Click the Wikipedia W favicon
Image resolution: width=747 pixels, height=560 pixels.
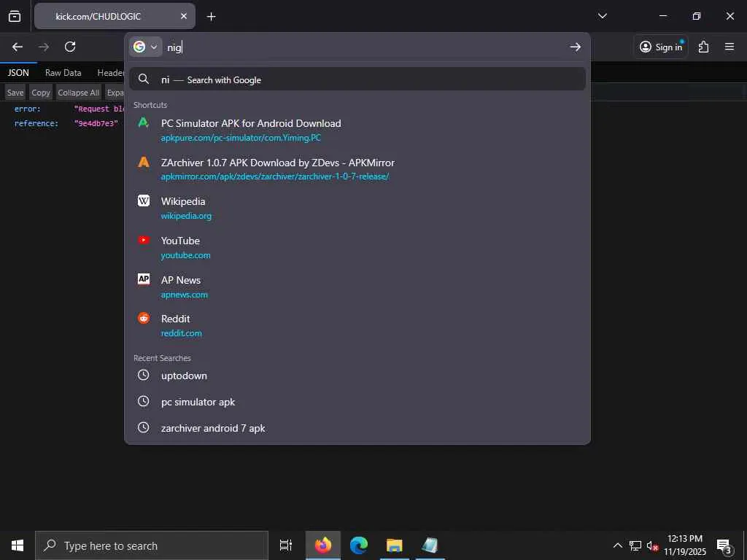coord(144,201)
